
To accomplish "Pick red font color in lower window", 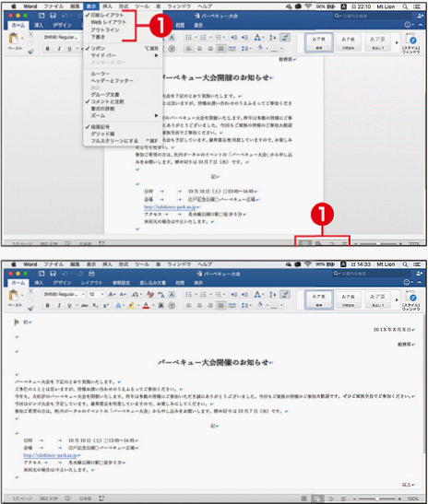I will click(146, 305).
